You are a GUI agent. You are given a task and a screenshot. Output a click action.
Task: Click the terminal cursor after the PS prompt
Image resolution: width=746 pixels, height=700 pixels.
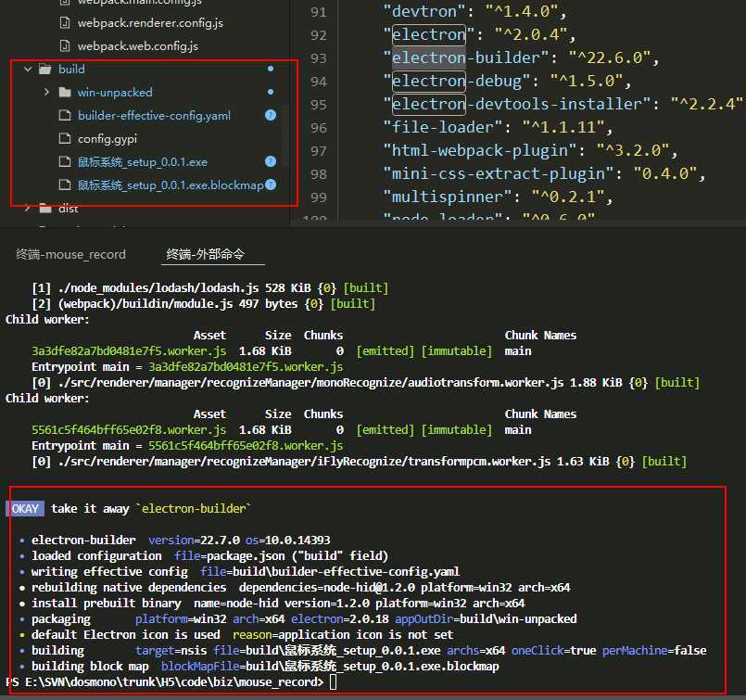pos(333,681)
